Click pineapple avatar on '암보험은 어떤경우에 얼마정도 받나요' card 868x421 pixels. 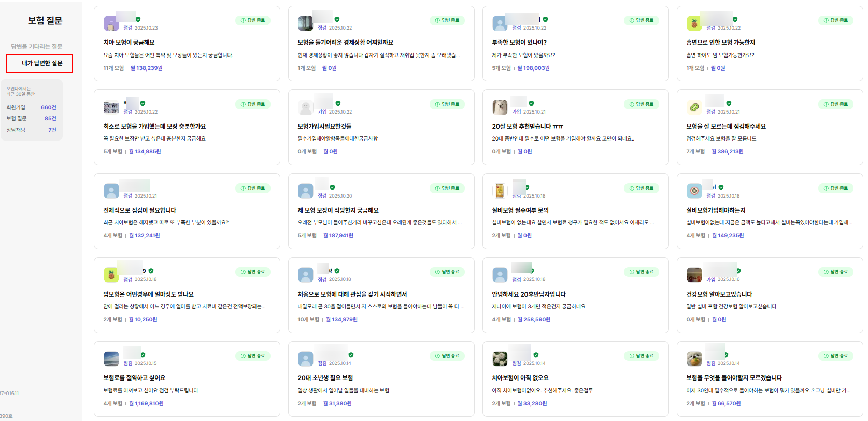click(x=111, y=275)
